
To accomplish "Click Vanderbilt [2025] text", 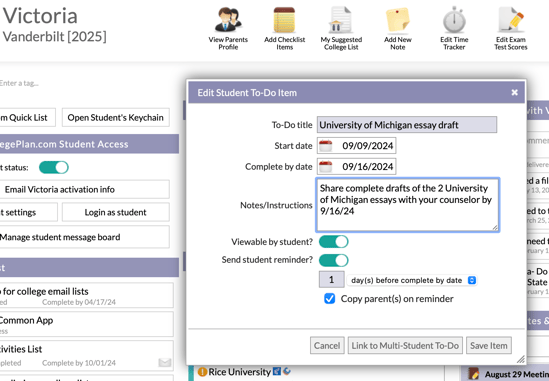I will [x=55, y=36].
